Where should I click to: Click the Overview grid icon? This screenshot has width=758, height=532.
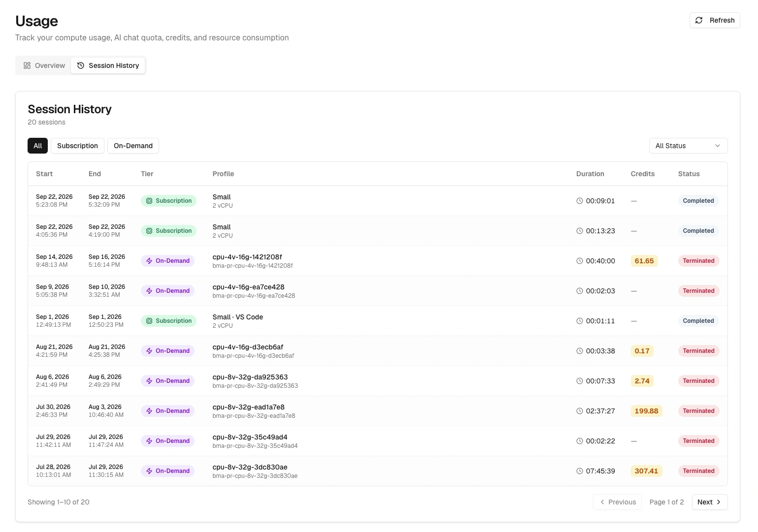(27, 65)
